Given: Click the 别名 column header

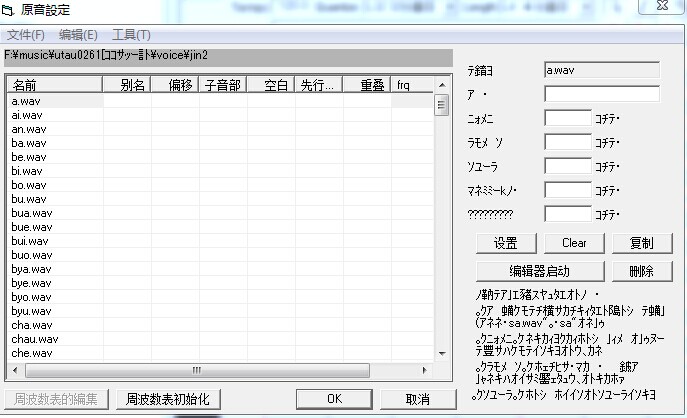Looking at the screenshot, I should tap(127, 85).
